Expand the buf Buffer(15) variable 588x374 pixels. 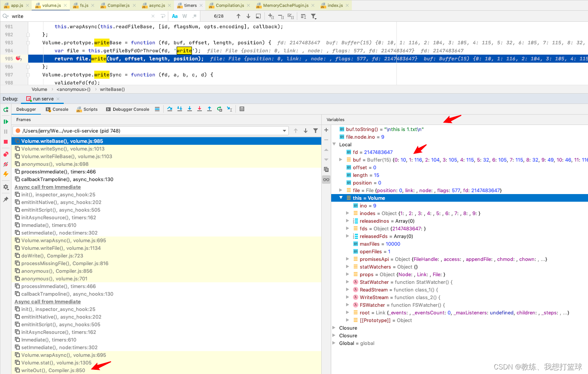click(x=341, y=160)
